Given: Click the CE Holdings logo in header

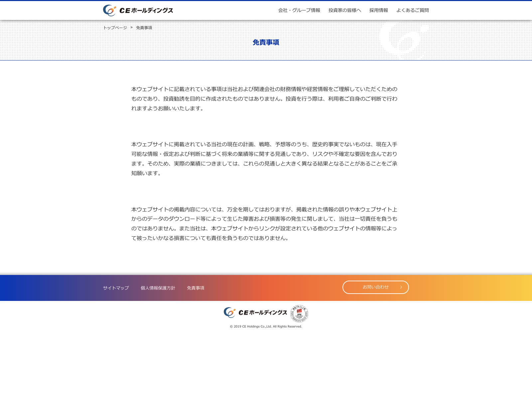Looking at the screenshot, I should click(x=138, y=10).
